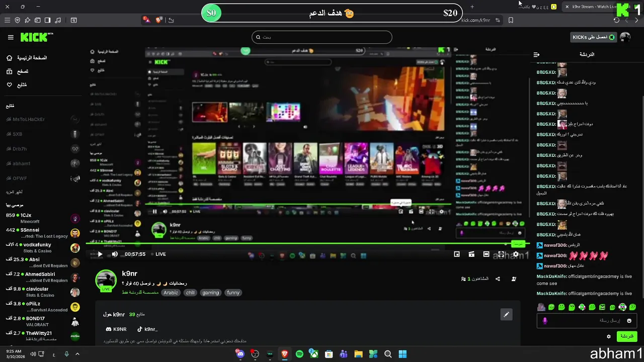Open recommended channel BOND17
Viewport: 644px width, 362px height.
click(x=42, y=321)
